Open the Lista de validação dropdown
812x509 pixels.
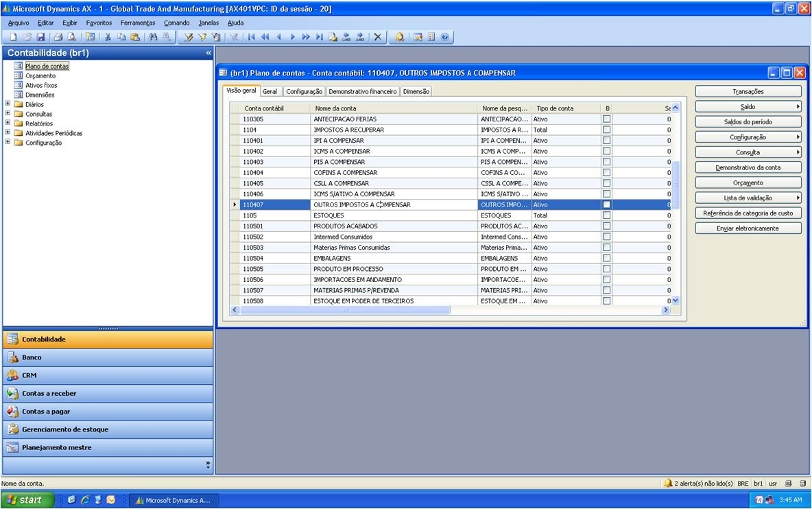pyautogui.click(x=748, y=198)
